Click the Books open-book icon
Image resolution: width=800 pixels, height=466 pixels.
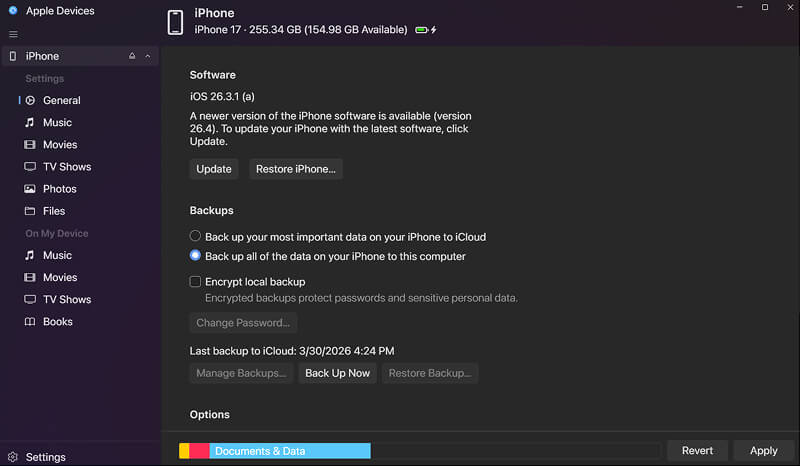[x=30, y=322]
